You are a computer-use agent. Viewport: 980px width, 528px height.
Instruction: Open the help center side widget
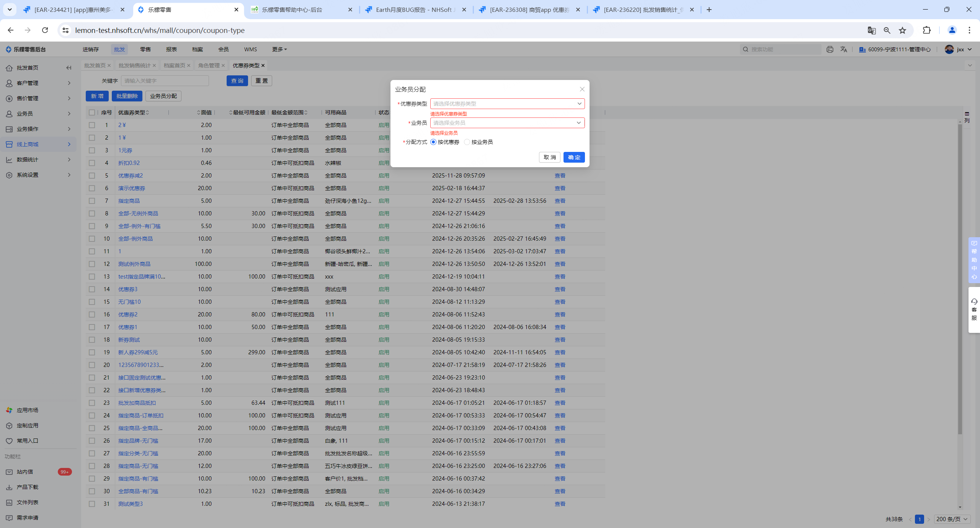pyautogui.click(x=974, y=260)
